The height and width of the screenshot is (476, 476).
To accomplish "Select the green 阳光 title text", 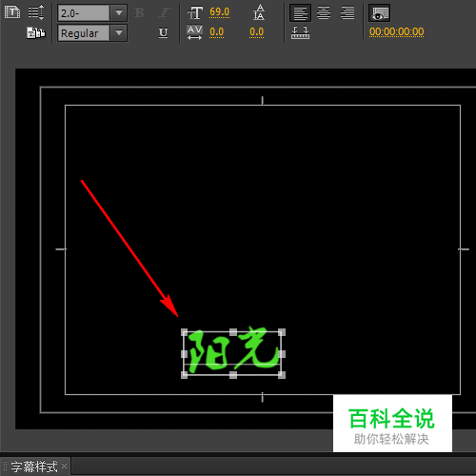I will click(233, 350).
